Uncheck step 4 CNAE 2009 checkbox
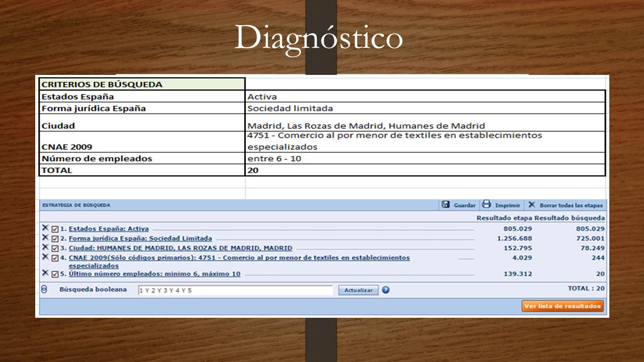 point(55,258)
